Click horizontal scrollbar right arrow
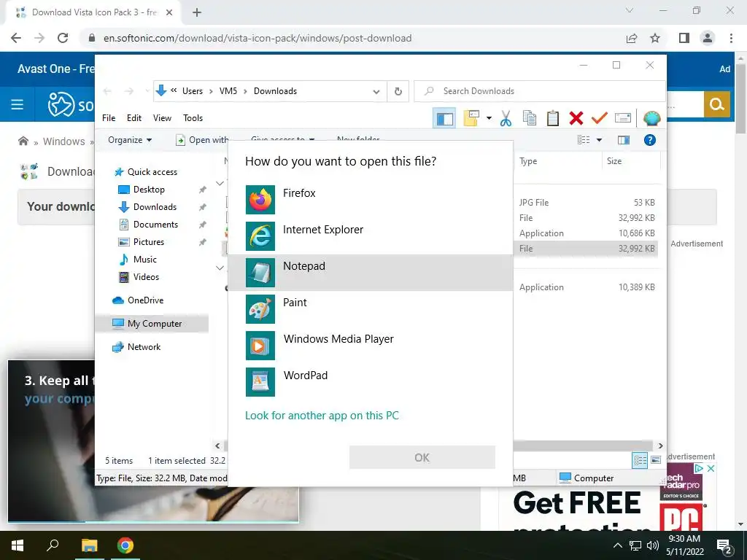The width and height of the screenshot is (747, 560). (x=660, y=446)
